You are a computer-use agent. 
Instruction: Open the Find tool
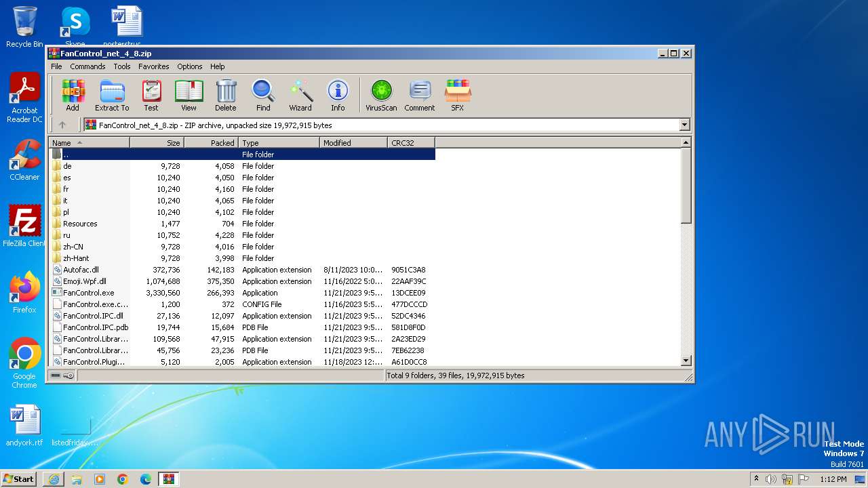pos(263,96)
